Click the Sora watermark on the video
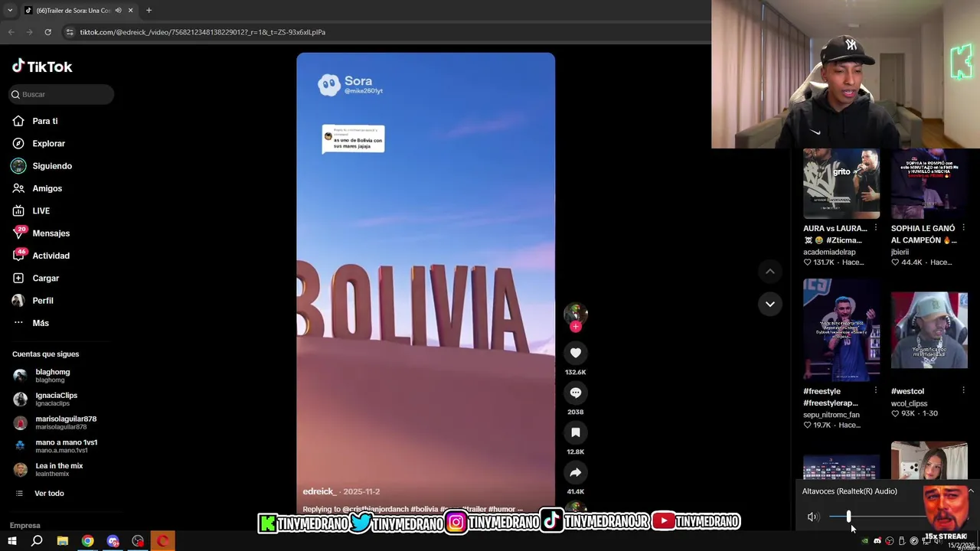 click(351, 85)
